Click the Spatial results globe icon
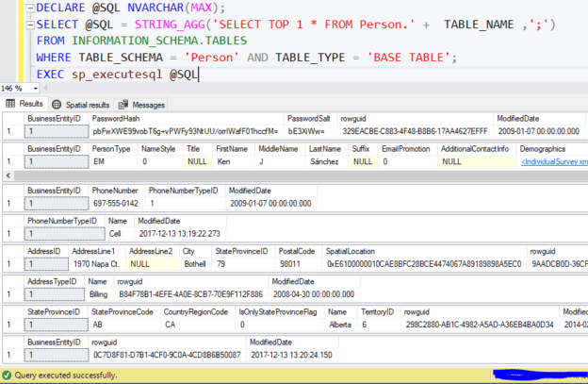588x384 pixels. coord(57,105)
